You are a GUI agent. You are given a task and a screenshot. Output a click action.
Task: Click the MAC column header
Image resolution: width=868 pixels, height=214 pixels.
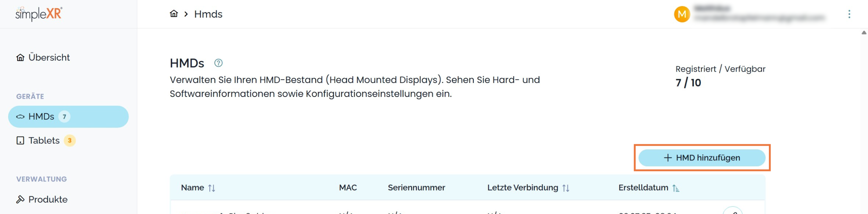(x=347, y=188)
